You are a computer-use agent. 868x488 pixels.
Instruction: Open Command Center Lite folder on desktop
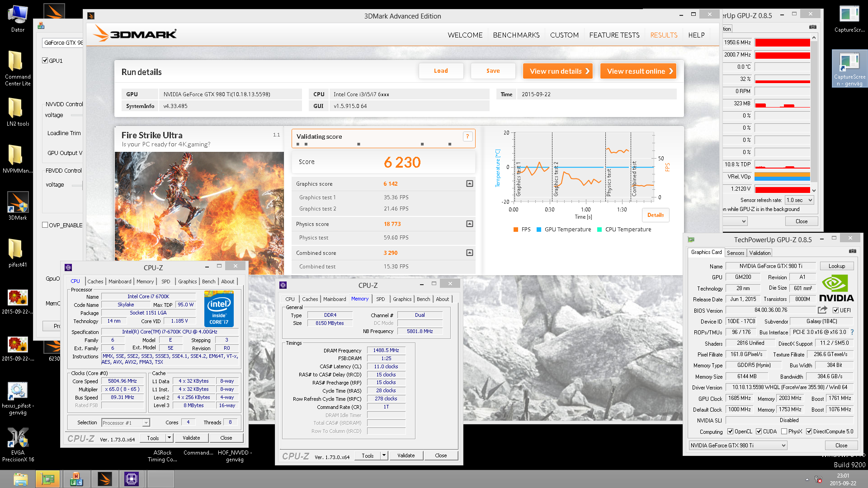tap(18, 68)
